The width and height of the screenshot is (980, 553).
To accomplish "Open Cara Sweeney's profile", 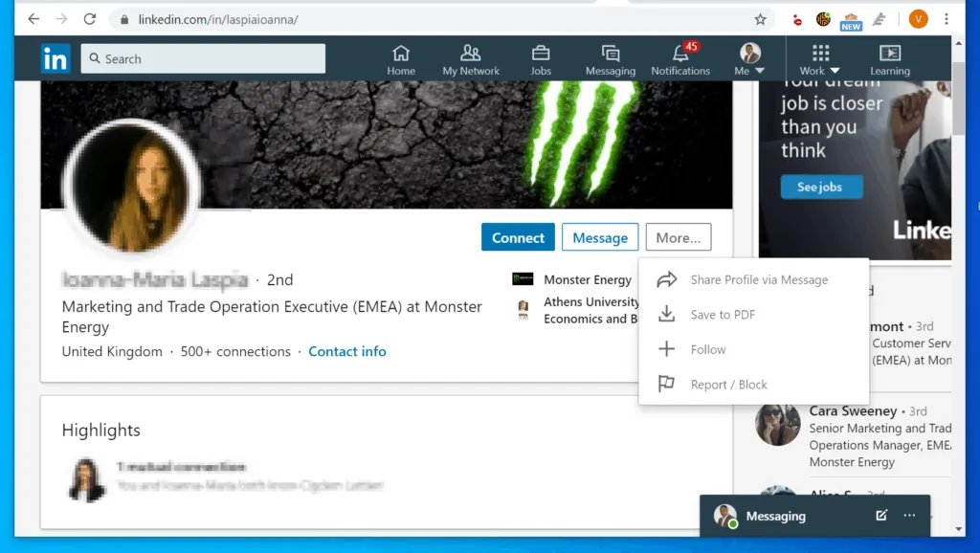I will [853, 411].
